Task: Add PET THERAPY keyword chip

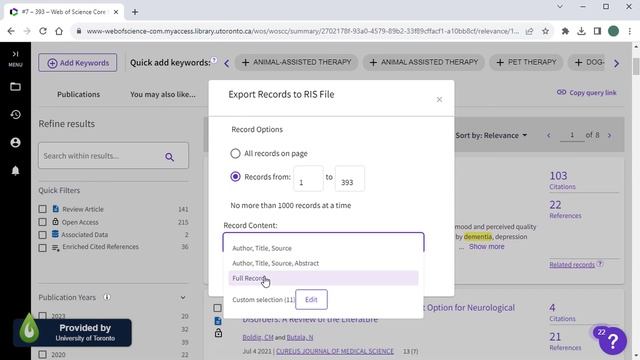Action: (x=526, y=62)
